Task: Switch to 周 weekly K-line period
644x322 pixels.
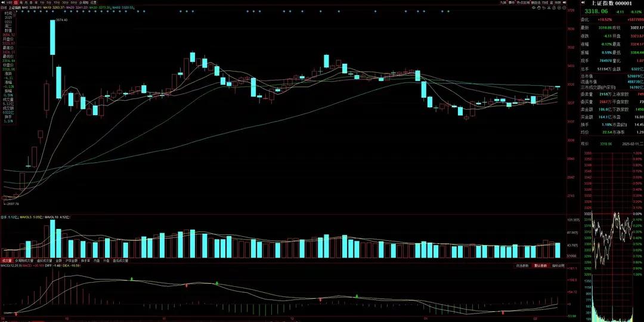Action: click(x=22, y=3)
